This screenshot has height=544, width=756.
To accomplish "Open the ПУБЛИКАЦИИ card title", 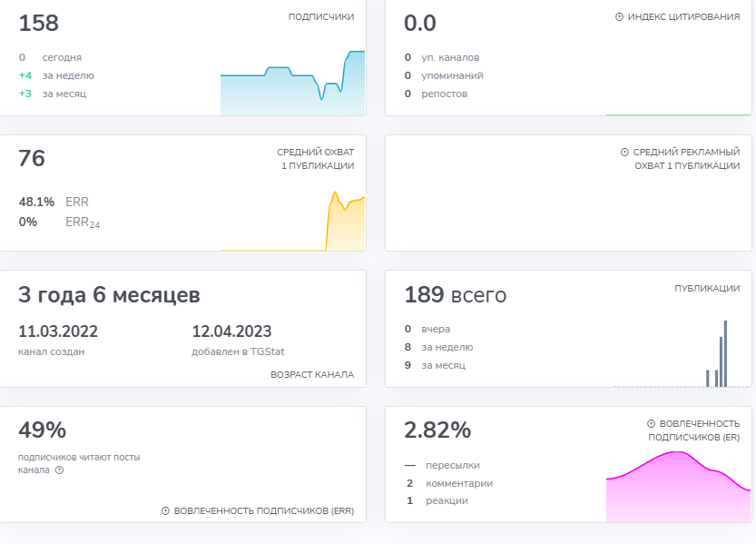I will tap(706, 289).
